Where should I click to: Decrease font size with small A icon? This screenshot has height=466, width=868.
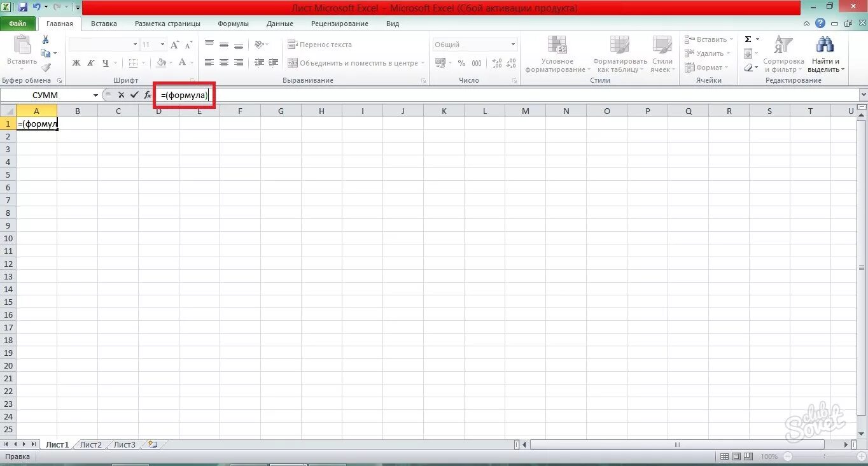pyautogui.click(x=188, y=45)
